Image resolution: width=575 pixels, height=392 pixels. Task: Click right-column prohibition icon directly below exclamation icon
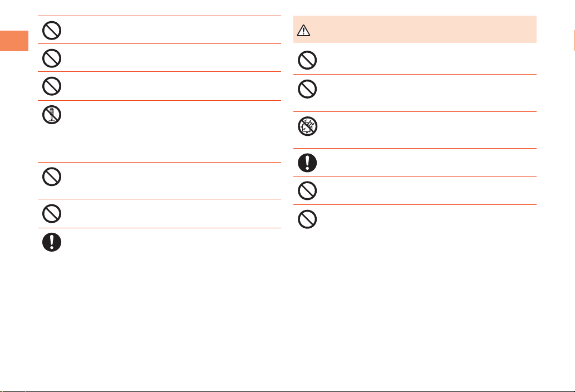coord(307,191)
